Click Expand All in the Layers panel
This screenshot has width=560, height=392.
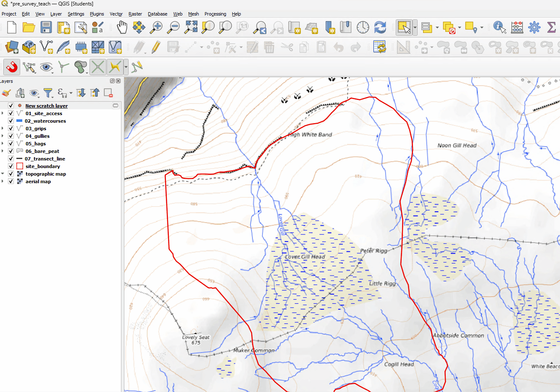pyautogui.click(x=80, y=93)
